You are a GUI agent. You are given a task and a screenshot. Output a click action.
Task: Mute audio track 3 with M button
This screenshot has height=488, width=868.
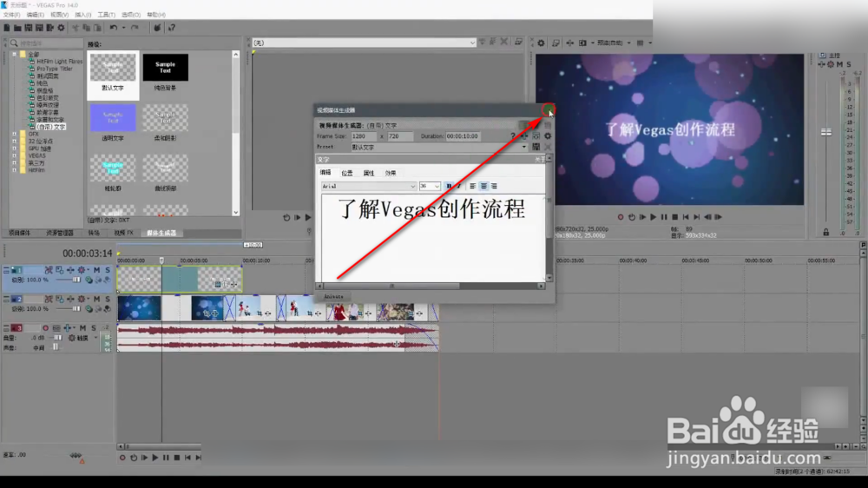[x=82, y=328]
